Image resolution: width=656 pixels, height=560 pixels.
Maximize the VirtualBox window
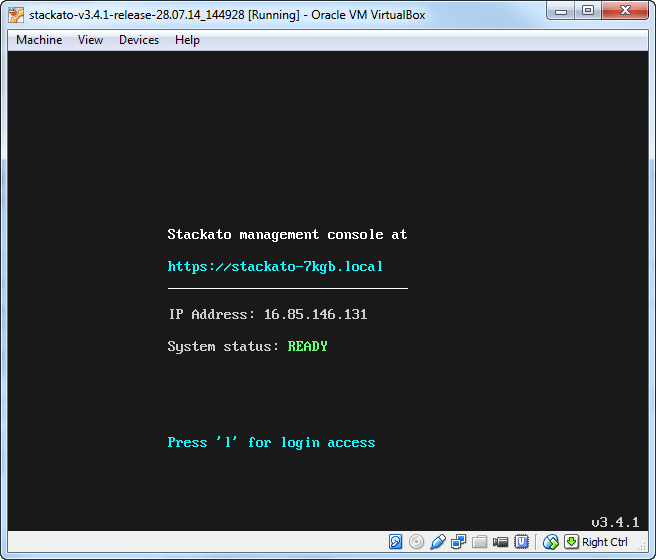coord(588,10)
